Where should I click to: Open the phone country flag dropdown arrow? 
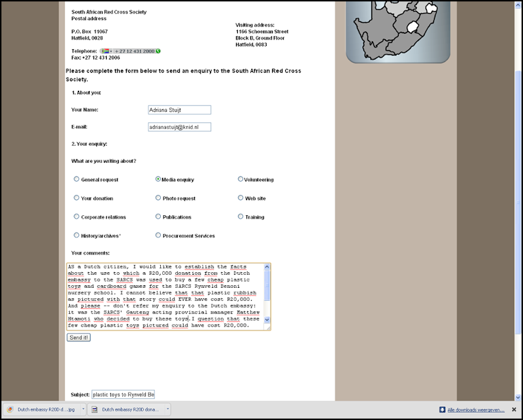111,52
